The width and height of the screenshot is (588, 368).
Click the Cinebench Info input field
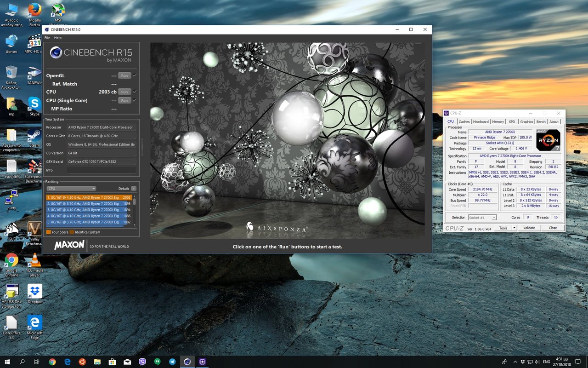tap(102, 170)
